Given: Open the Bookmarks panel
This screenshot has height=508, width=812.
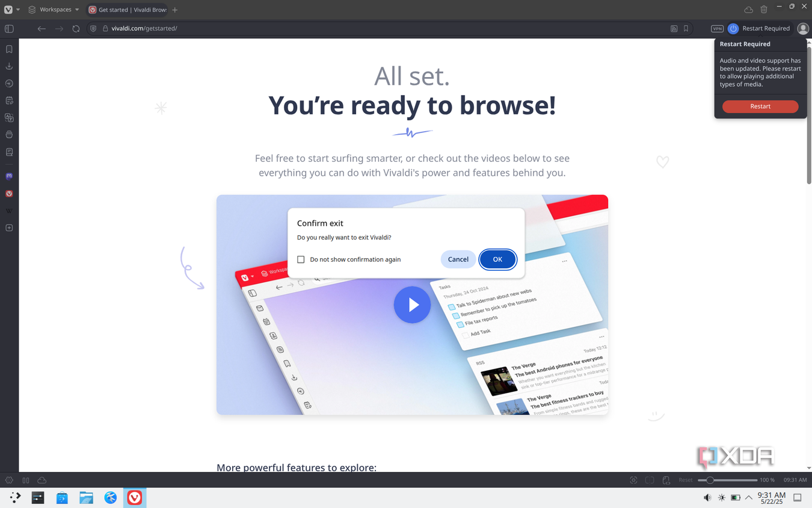Looking at the screenshot, I should coord(9,49).
